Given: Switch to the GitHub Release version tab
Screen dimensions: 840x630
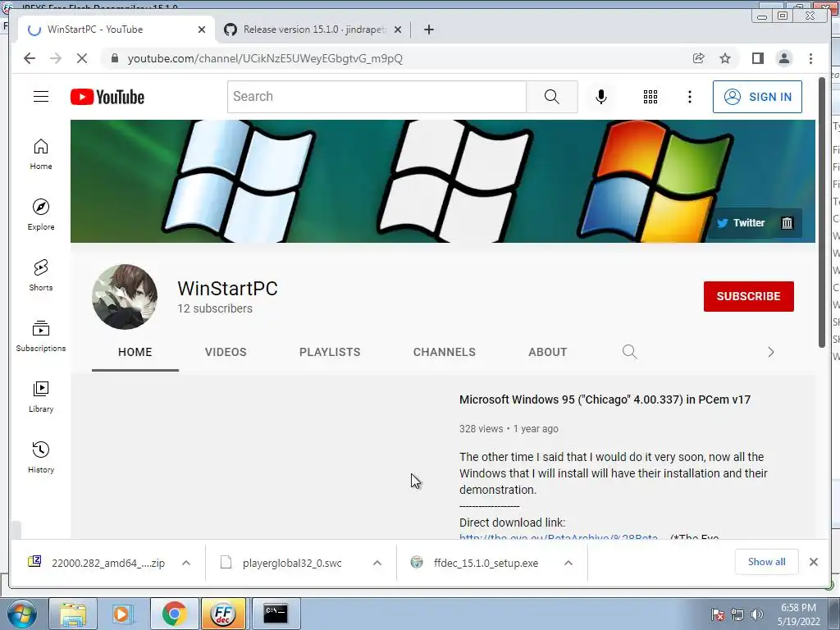Looking at the screenshot, I should click(313, 30).
